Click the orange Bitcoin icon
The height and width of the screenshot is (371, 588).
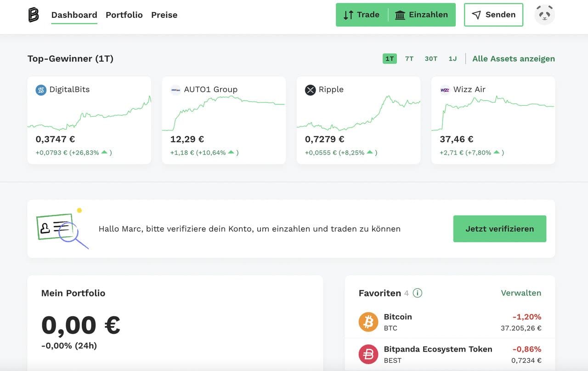click(368, 322)
